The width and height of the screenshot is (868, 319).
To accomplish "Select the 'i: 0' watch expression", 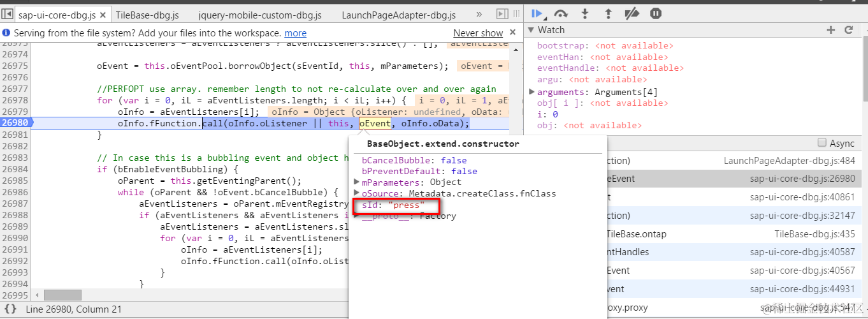I will 547,114.
